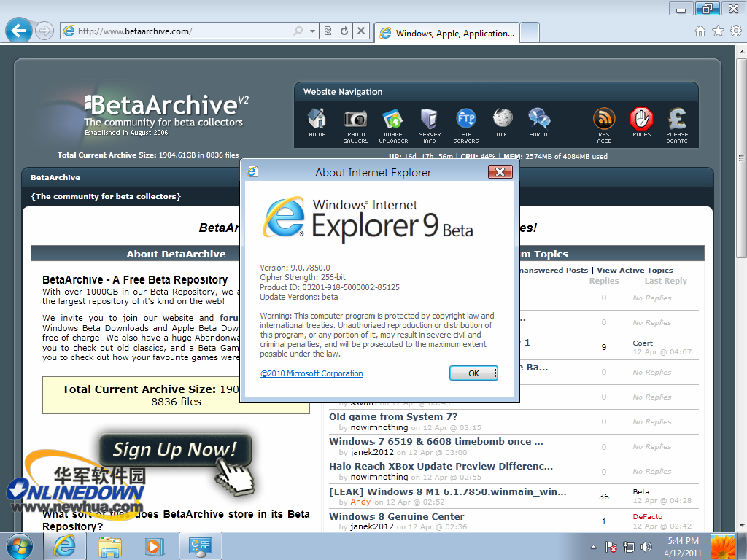Image resolution: width=747 pixels, height=560 pixels.
Task: Open Windows Explorer folder taskbar icon
Action: (110, 546)
